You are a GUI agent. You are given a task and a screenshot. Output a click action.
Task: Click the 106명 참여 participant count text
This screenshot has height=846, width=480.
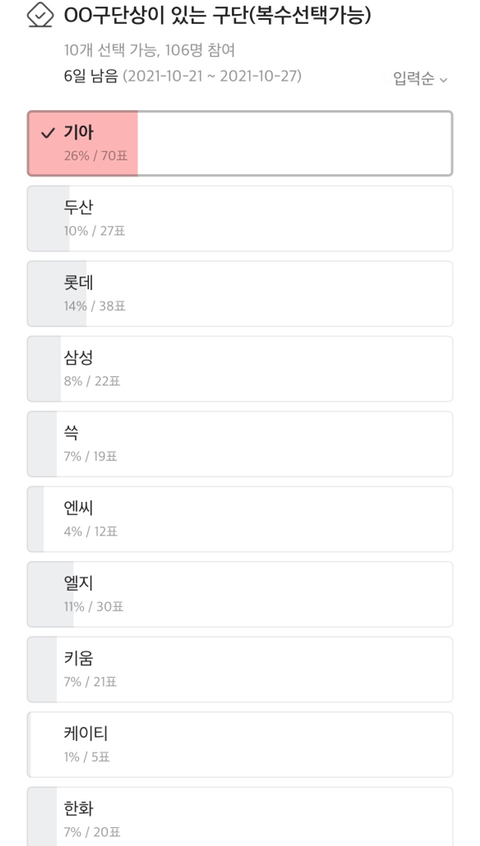click(200, 51)
